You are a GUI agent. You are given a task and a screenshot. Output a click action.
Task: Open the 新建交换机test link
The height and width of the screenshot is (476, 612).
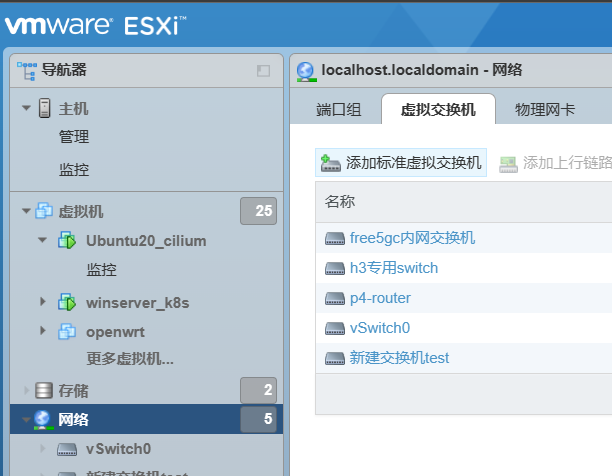[399, 358]
